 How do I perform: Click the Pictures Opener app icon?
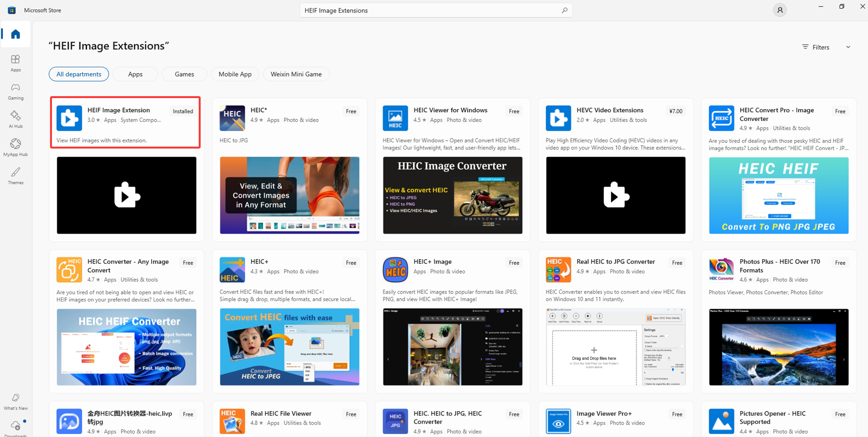[722, 421]
